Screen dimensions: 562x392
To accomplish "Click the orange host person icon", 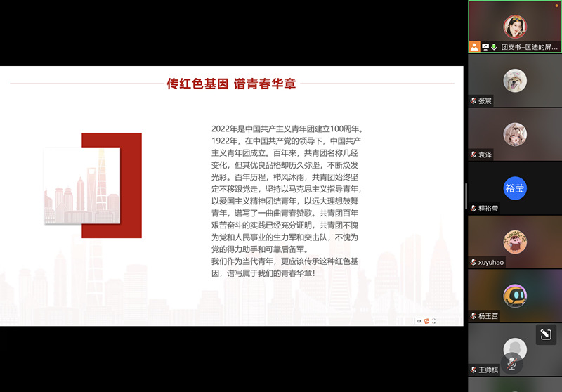I will (475, 47).
